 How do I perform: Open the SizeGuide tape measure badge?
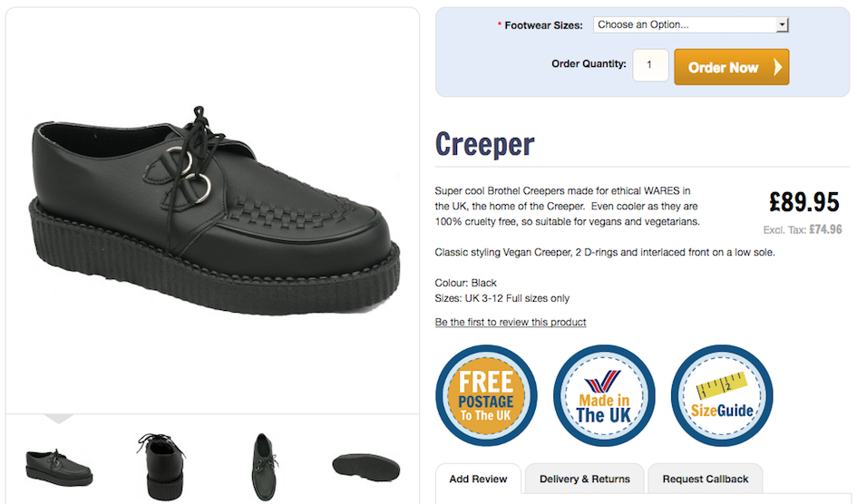pos(722,395)
